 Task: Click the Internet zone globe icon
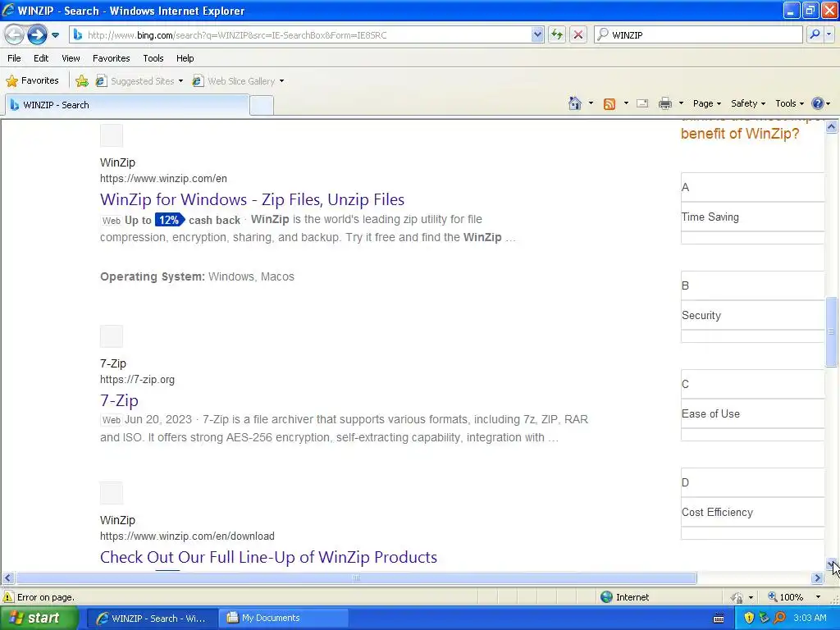(x=606, y=597)
